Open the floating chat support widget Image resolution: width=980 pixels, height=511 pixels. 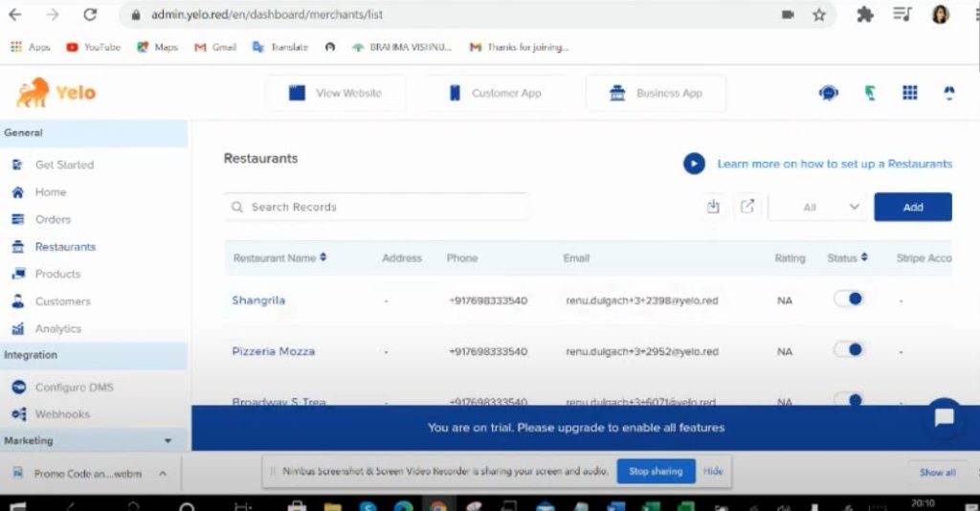click(x=944, y=417)
